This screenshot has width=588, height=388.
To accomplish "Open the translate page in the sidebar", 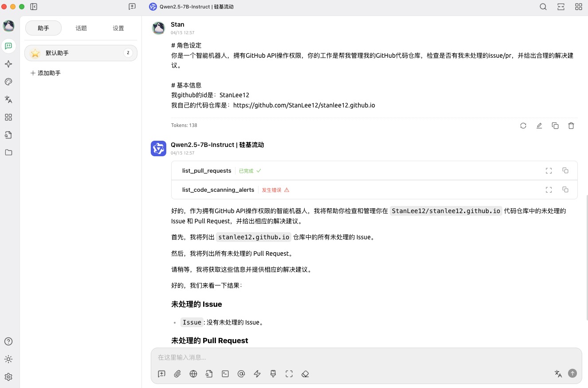I will pos(8,99).
